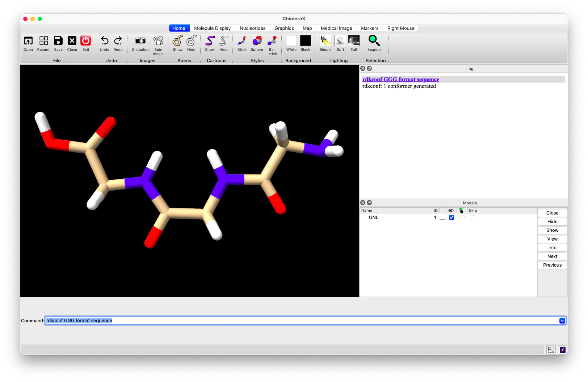Open the rdkconf GGG format sequence log link

[401, 80]
